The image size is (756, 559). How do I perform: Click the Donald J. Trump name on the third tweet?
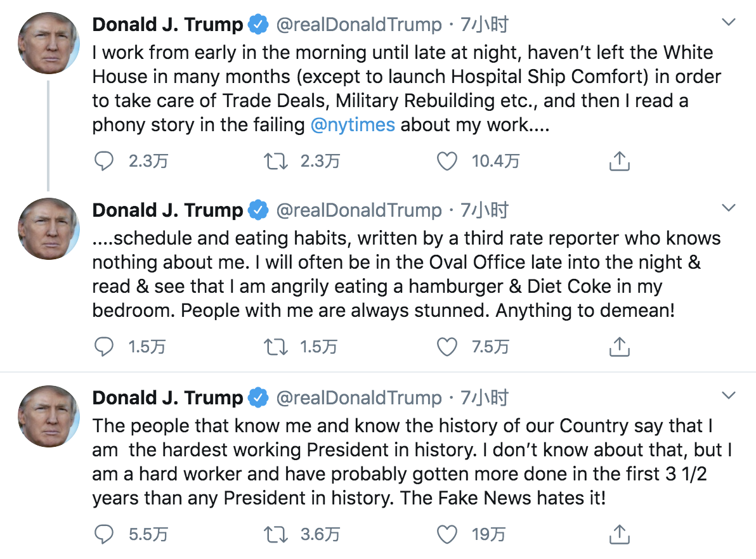pyautogui.click(x=167, y=398)
